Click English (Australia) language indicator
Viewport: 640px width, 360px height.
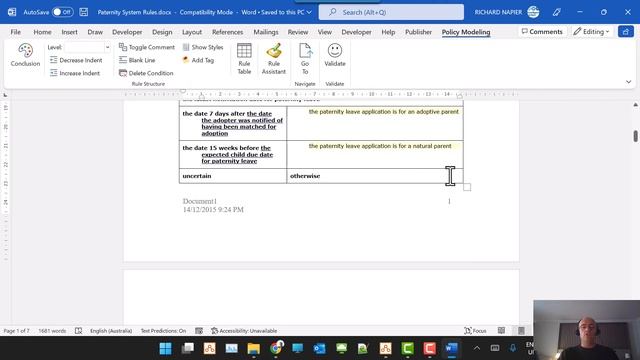click(x=111, y=331)
